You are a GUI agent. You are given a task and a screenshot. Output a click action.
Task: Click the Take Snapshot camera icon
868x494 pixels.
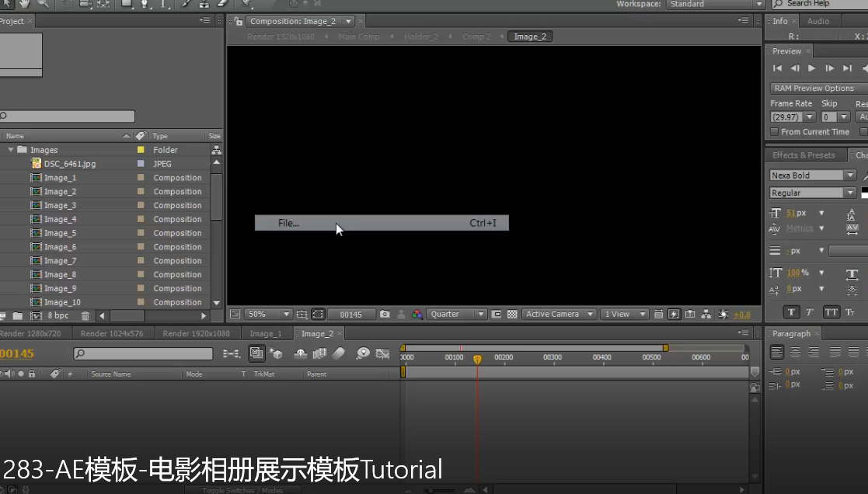click(385, 315)
